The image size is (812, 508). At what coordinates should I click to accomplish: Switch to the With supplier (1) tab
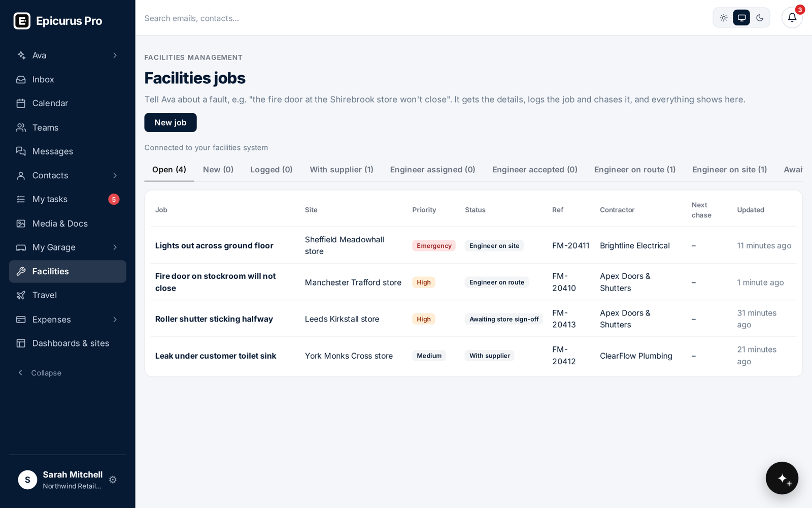point(342,170)
